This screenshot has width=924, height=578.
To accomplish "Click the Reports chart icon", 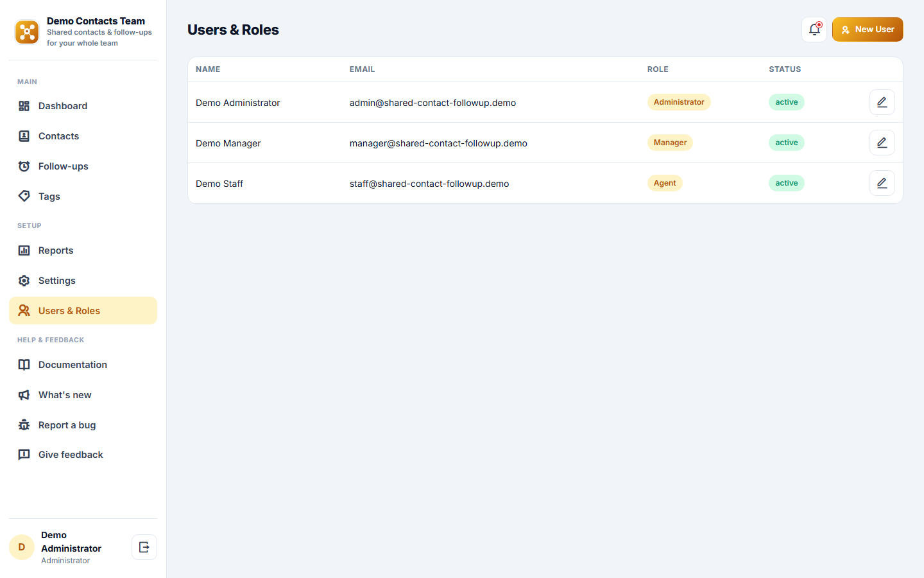I will point(24,250).
